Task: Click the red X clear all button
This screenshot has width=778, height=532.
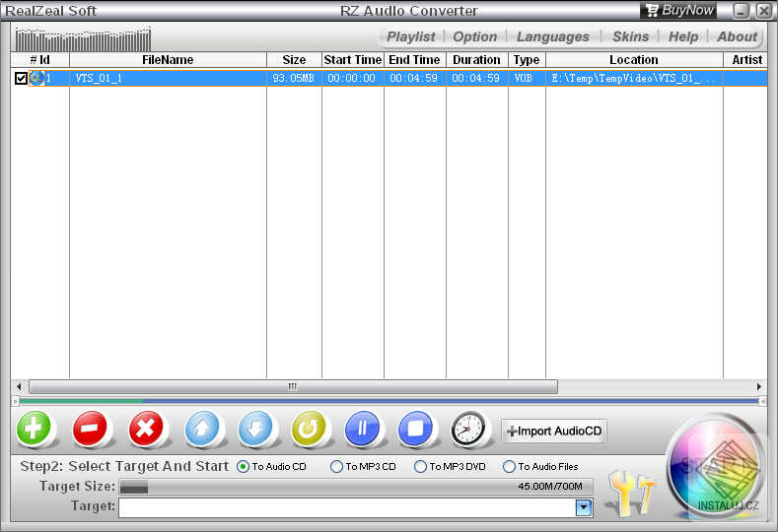Action: [x=146, y=428]
